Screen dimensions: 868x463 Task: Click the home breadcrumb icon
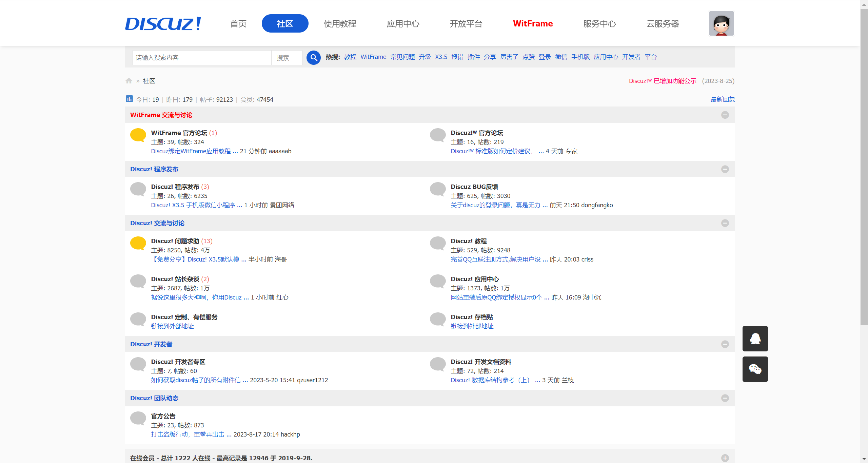tap(129, 81)
